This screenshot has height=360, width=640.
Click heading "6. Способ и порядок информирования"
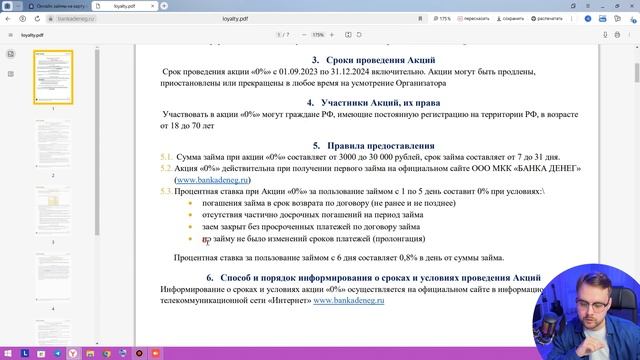[x=373, y=278]
